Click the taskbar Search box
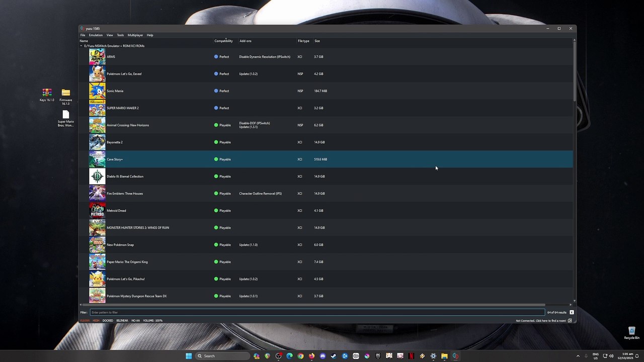 [222, 356]
